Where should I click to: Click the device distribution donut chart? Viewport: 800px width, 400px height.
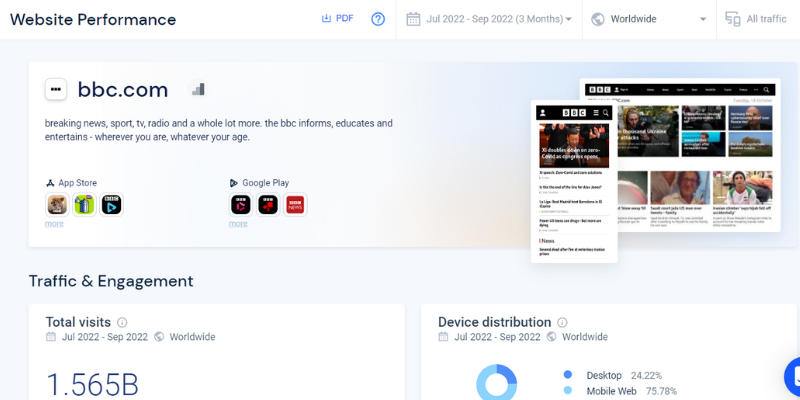pos(496,383)
